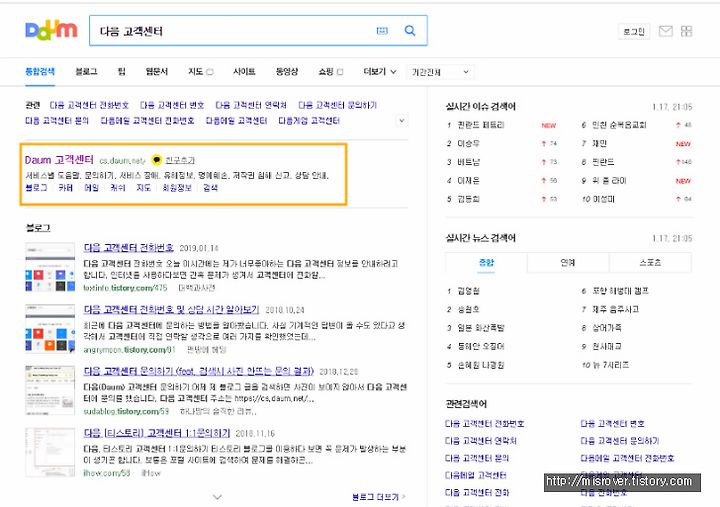Open the 쇼핑 search tab
The image size is (720, 507).
click(x=326, y=72)
